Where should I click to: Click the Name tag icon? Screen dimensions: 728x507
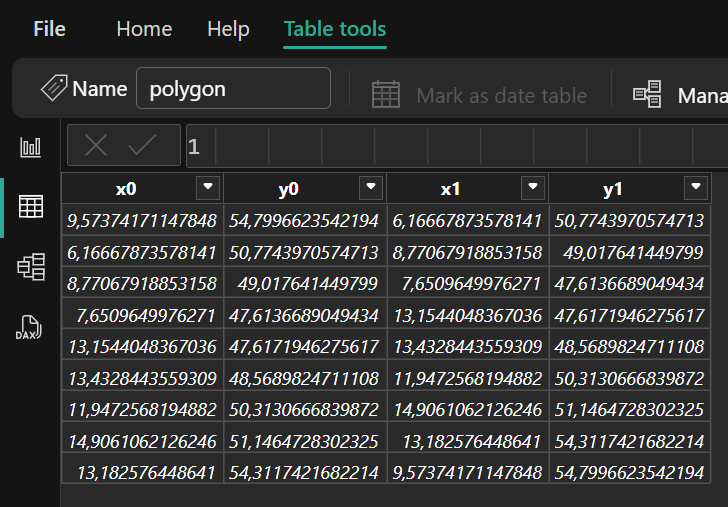coord(54,87)
